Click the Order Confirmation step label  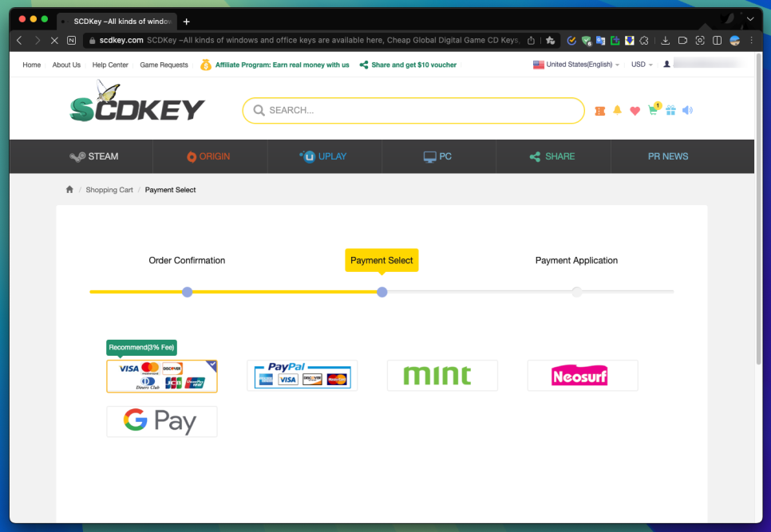click(x=187, y=260)
